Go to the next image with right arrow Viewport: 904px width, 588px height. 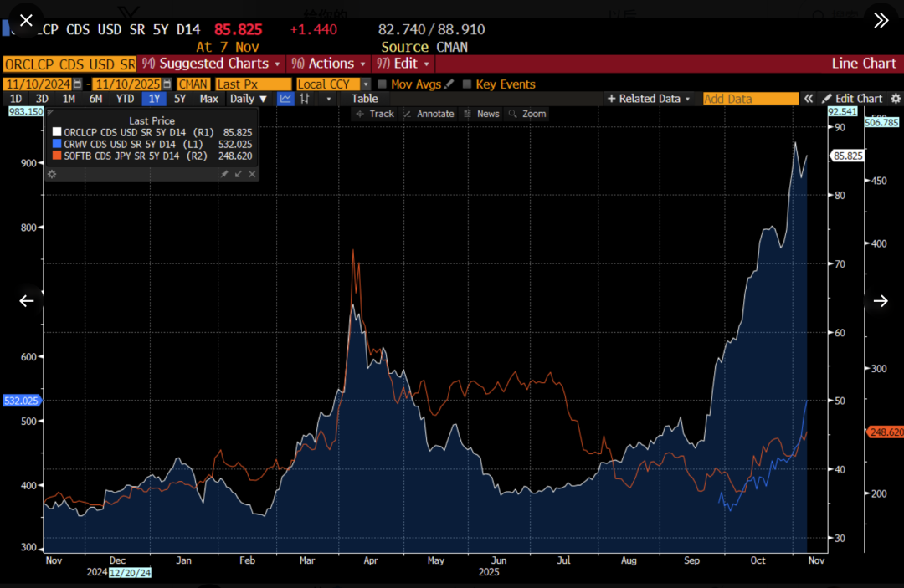pos(881,300)
